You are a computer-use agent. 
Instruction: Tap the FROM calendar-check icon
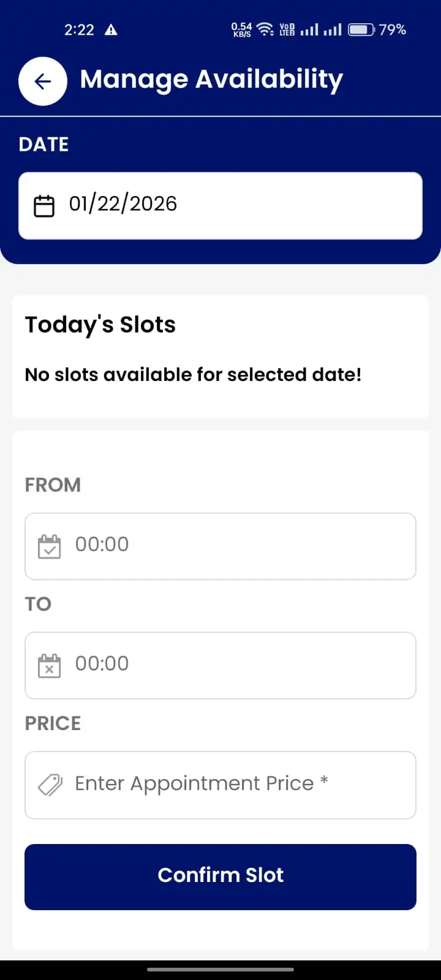click(x=50, y=546)
